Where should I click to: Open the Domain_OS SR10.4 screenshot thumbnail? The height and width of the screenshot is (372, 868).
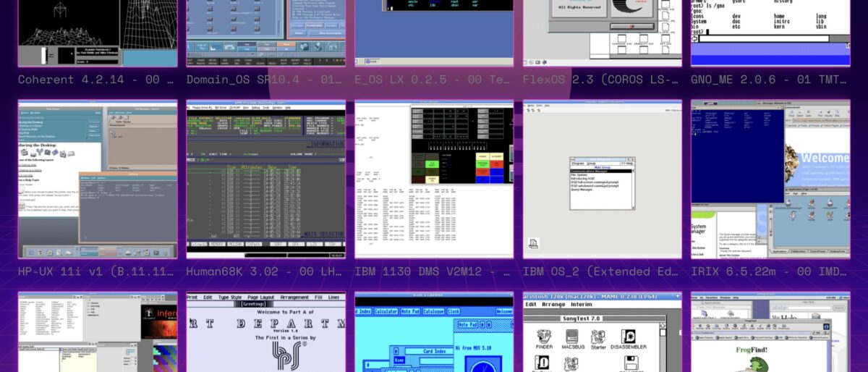(265, 33)
